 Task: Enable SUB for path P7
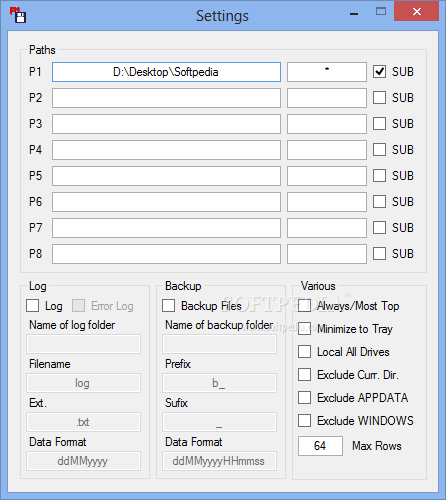pyautogui.click(x=379, y=228)
